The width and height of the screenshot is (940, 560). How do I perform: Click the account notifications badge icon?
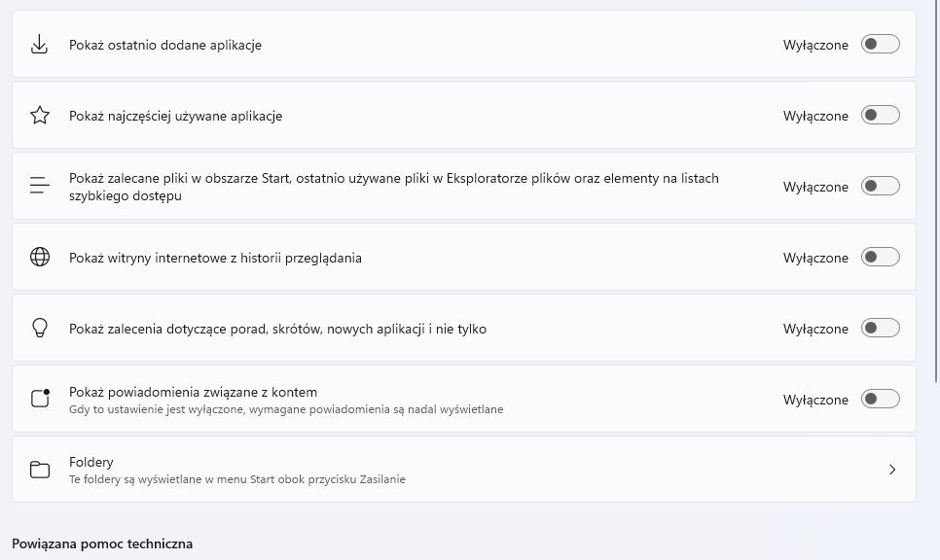pos(40,399)
